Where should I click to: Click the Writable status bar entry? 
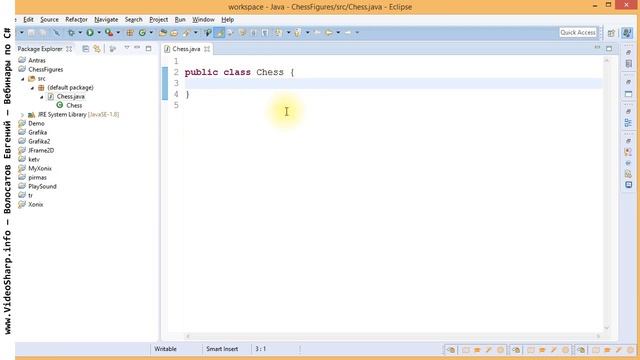(165, 349)
